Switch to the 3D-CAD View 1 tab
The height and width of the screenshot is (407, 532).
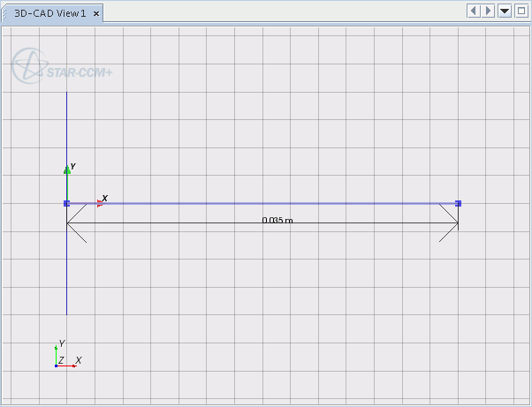(49, 13)
